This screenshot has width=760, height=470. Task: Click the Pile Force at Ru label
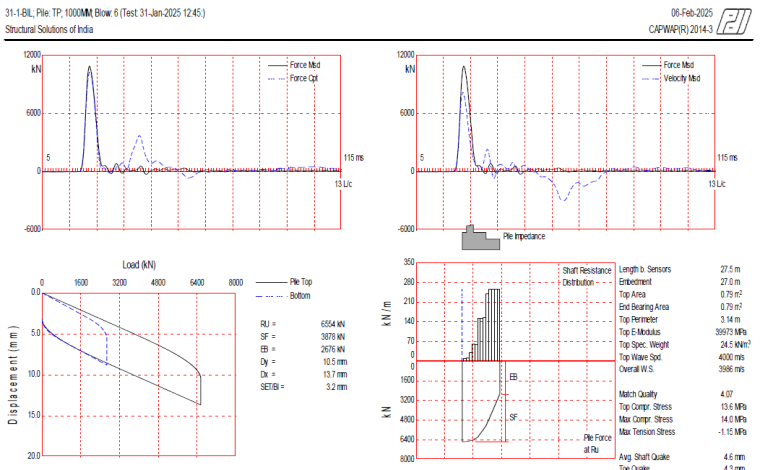point(598,442)
